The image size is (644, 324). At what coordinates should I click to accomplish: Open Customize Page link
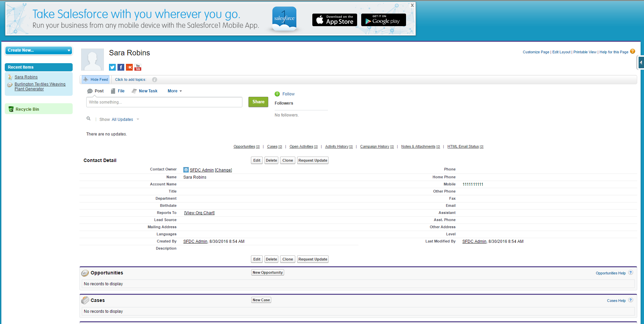tap(536, 52)
